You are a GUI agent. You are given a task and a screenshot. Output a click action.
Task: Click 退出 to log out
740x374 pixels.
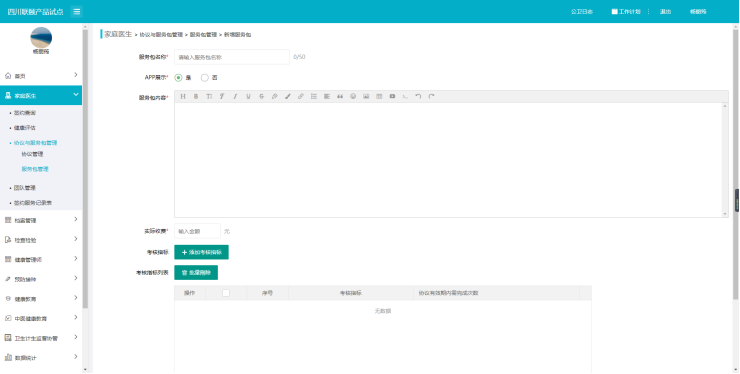pos(665,12)
